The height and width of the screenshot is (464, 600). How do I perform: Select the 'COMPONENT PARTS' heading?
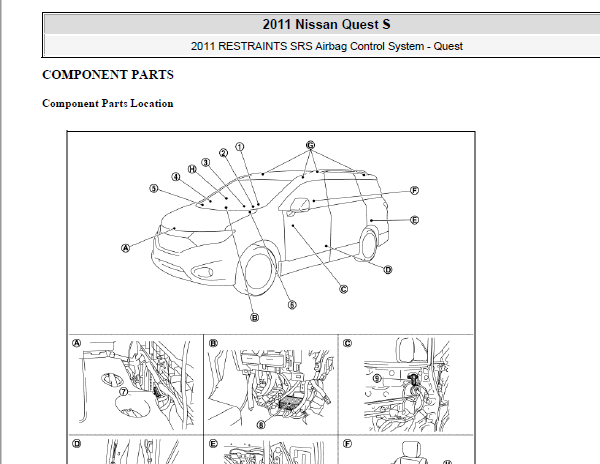pos(108,75)
